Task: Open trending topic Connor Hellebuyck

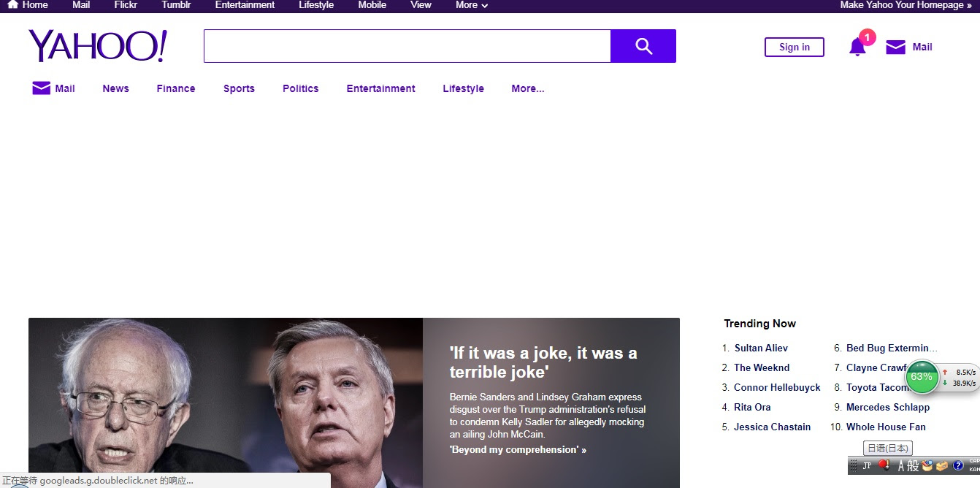Action: click(777, 387)
